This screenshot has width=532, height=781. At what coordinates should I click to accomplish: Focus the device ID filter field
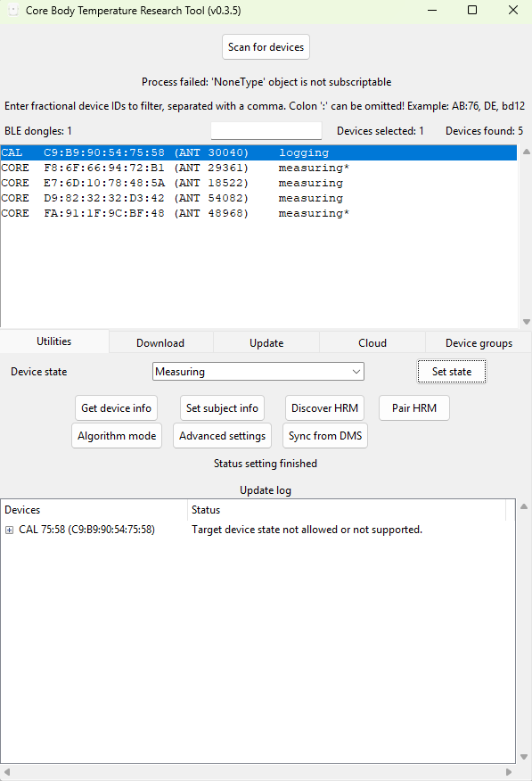click(x=266, y=131)
